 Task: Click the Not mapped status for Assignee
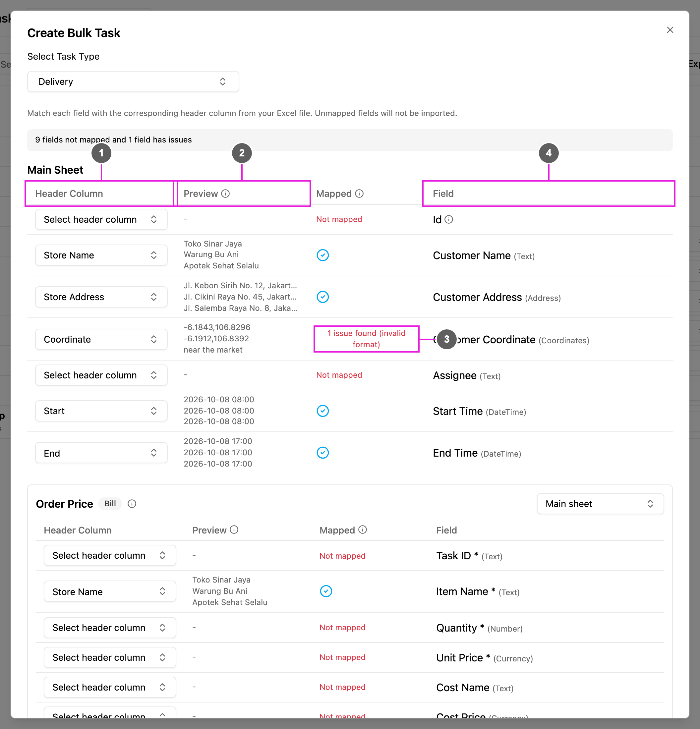click(339, 375)
